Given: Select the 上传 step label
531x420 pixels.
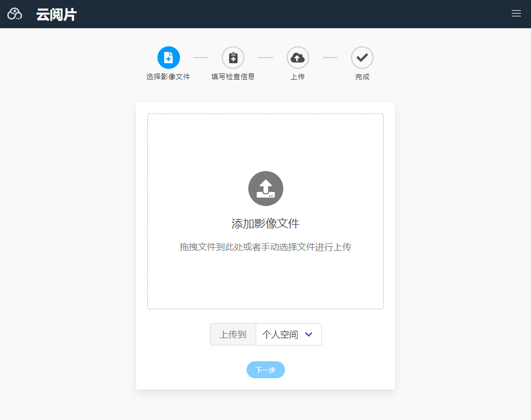Looking at the screenshot, I should click(x=297, y=77).
